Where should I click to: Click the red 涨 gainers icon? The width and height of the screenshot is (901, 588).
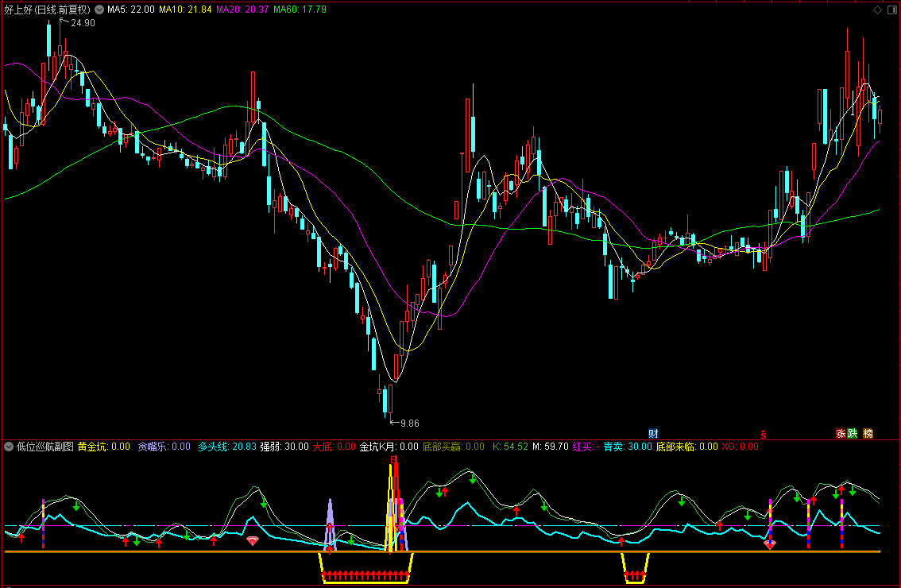(x=841, y=433)
